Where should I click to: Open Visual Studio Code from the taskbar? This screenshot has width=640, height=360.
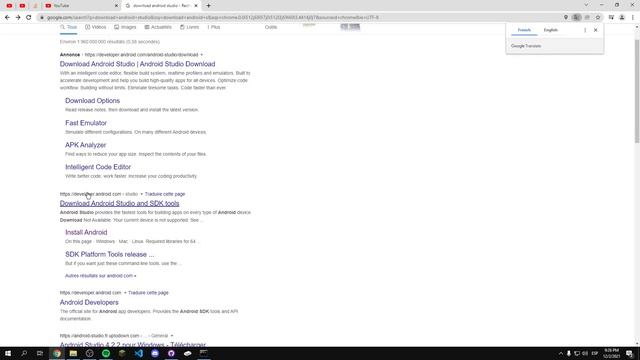point(138,353)
